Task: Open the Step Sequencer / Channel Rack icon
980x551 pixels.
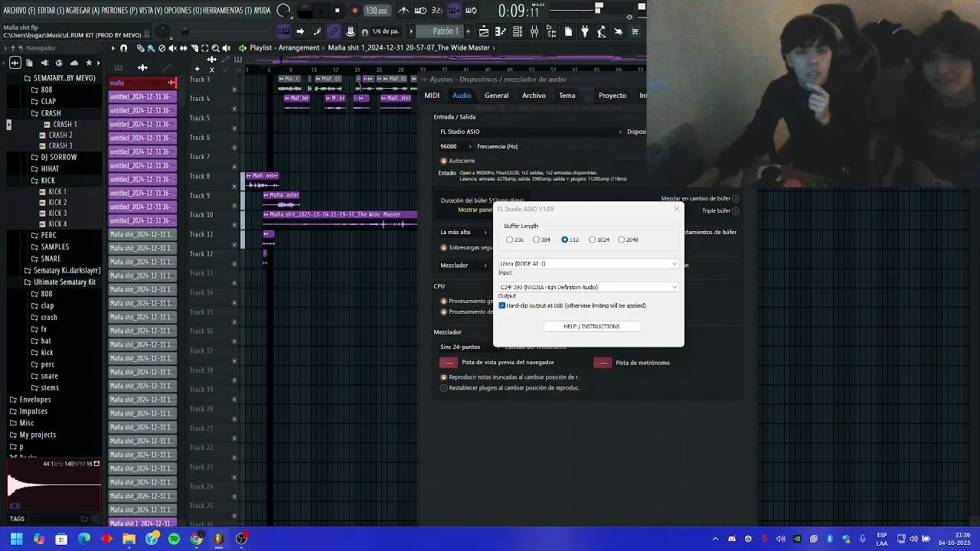Action: click(x=518, y=31)
